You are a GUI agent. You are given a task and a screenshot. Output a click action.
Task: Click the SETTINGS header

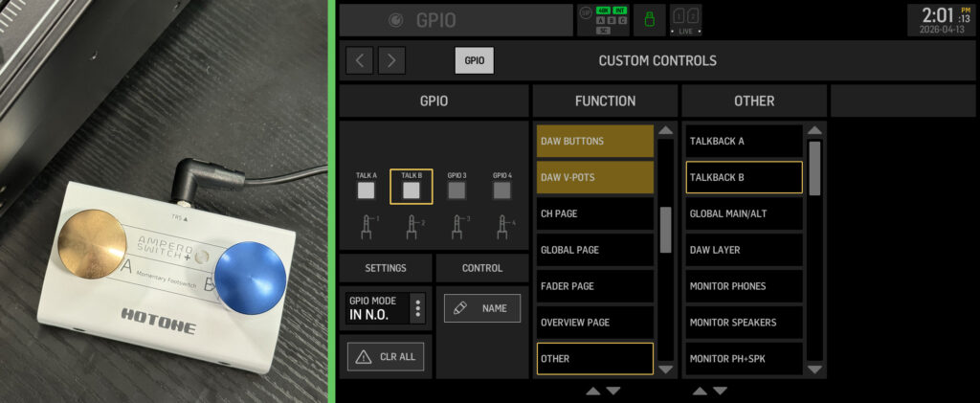tap(386, 268)
